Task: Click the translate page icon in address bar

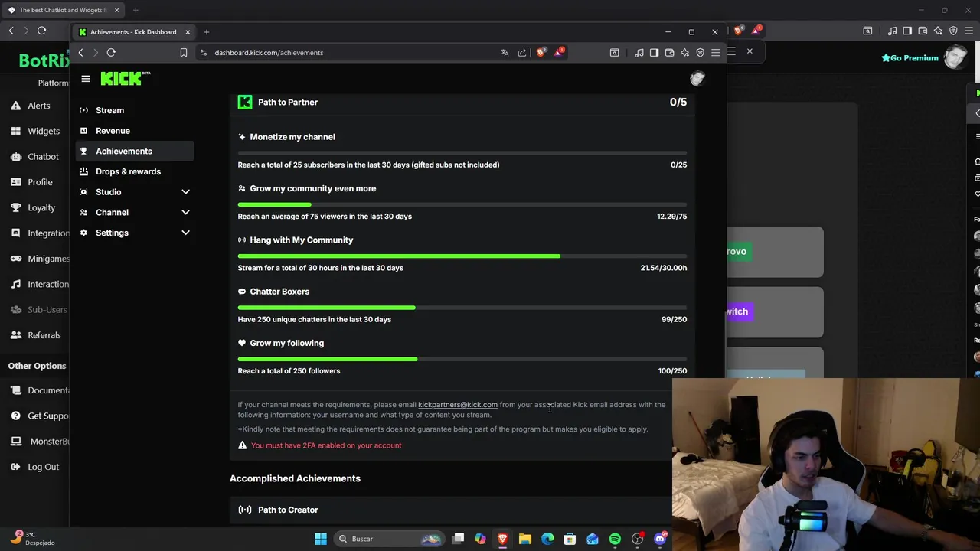Action: point(505,53)
